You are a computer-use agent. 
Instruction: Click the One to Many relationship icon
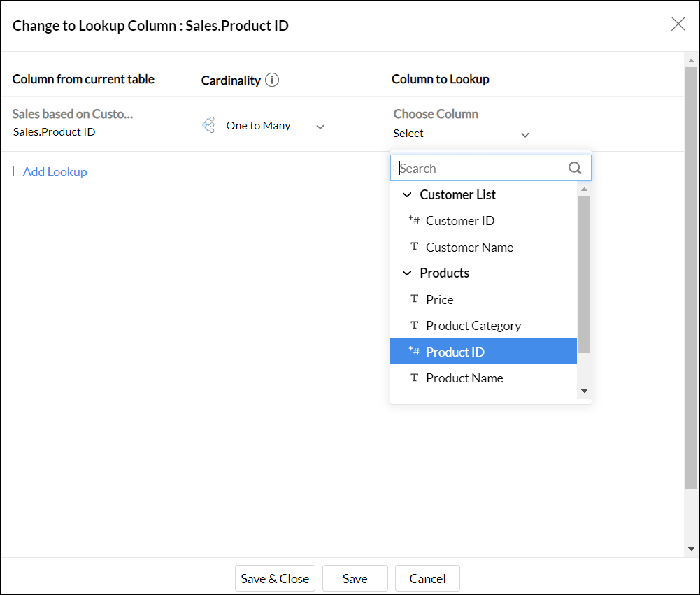point(208,124)
